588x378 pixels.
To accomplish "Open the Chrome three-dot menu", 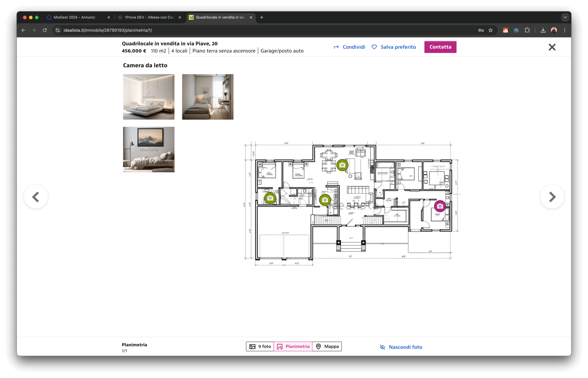I will (x=565, y=30).
